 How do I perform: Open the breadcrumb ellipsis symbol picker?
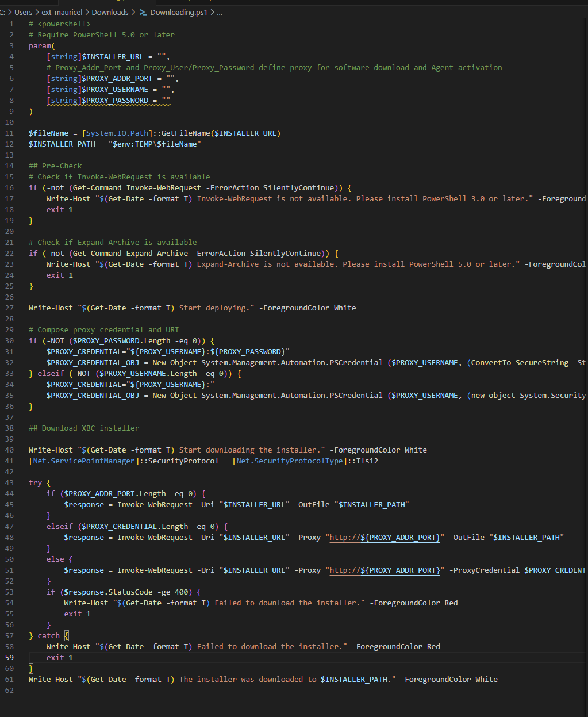coord(220,12)
